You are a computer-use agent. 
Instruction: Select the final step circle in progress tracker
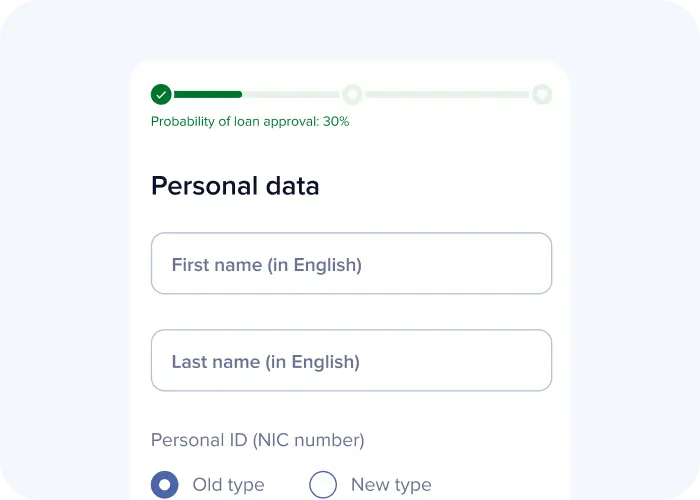click(x=542, y=94)
